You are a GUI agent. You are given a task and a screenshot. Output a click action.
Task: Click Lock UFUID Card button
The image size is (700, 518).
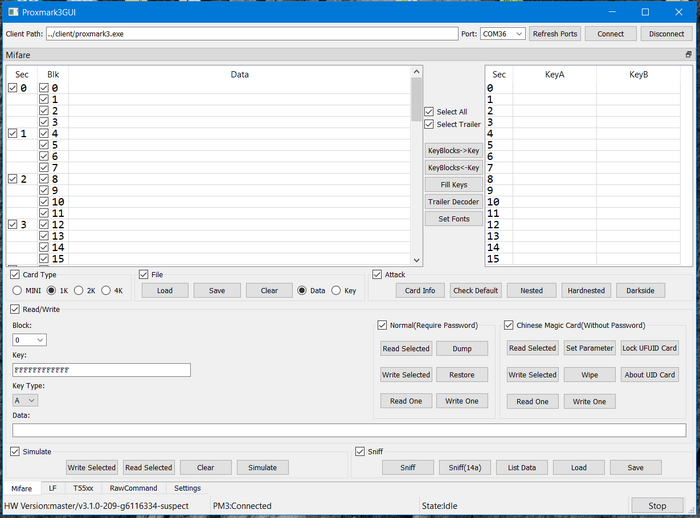(x=650, y=348)
